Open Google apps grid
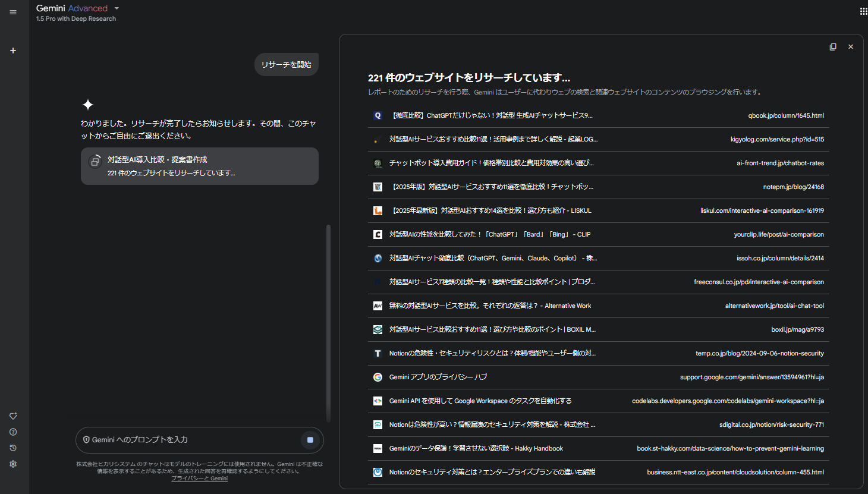 tap(863, 11)
